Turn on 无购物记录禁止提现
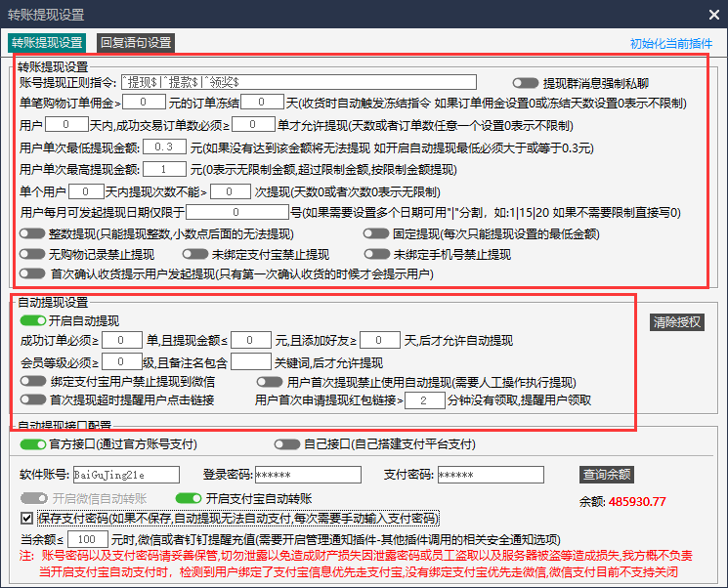 (x=32, y=254)
